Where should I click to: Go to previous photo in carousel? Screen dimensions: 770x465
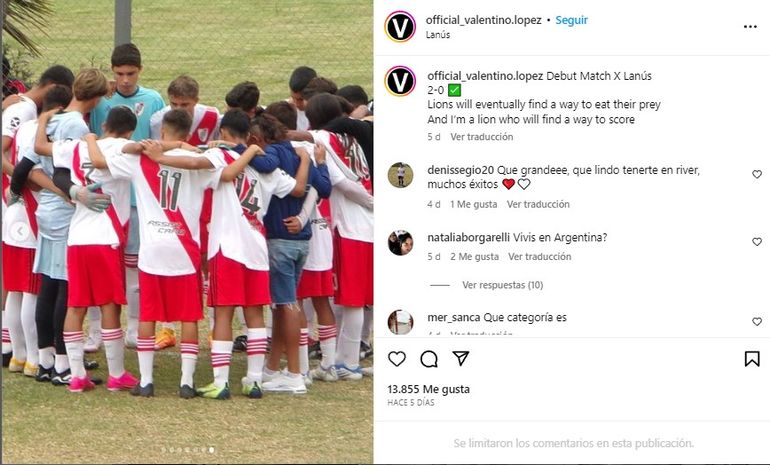tap(20, 231)
